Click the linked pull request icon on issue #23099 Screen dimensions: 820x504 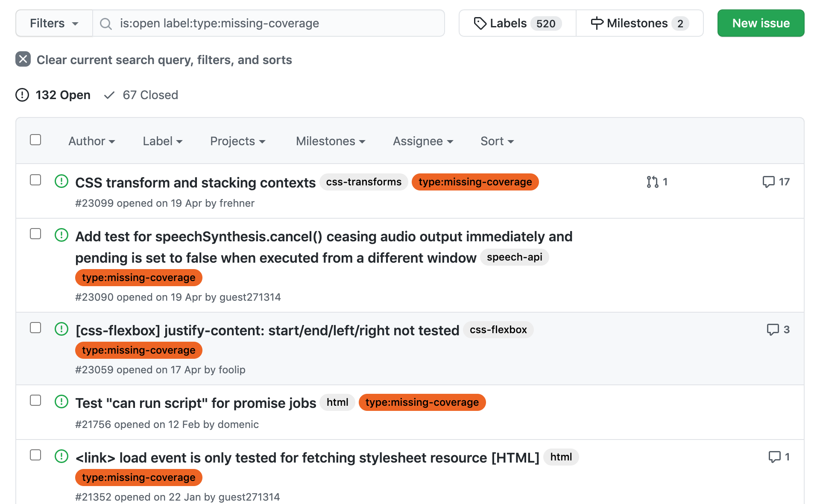[x=652, y=182]
